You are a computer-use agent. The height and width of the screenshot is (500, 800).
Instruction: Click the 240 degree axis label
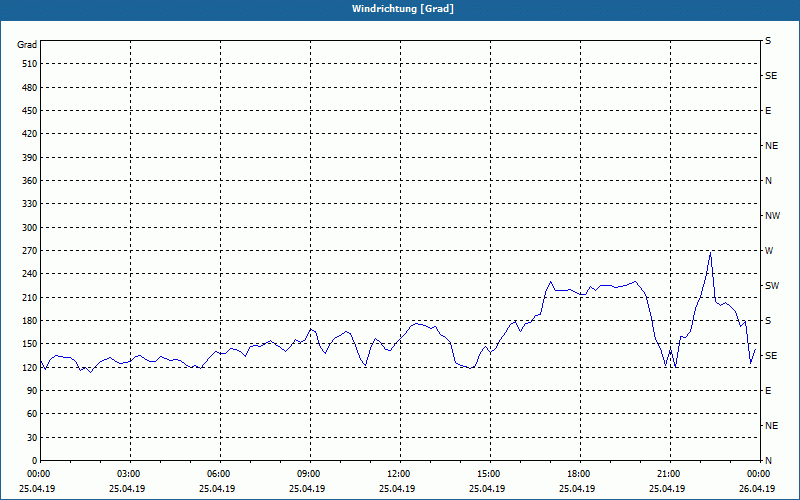30,274
